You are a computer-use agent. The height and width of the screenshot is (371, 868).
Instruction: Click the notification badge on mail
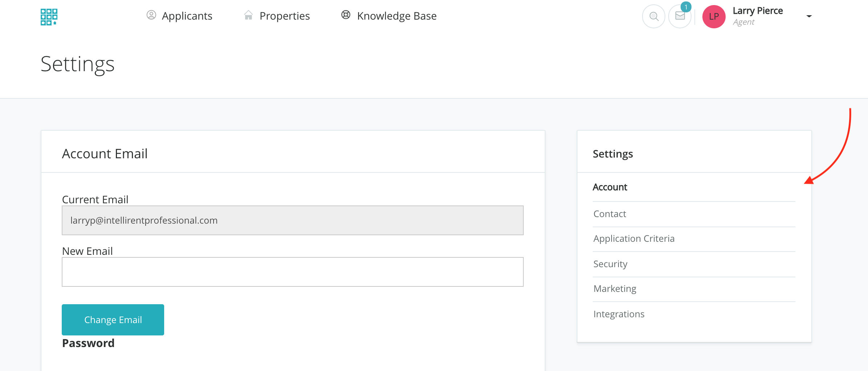(686, 7)
